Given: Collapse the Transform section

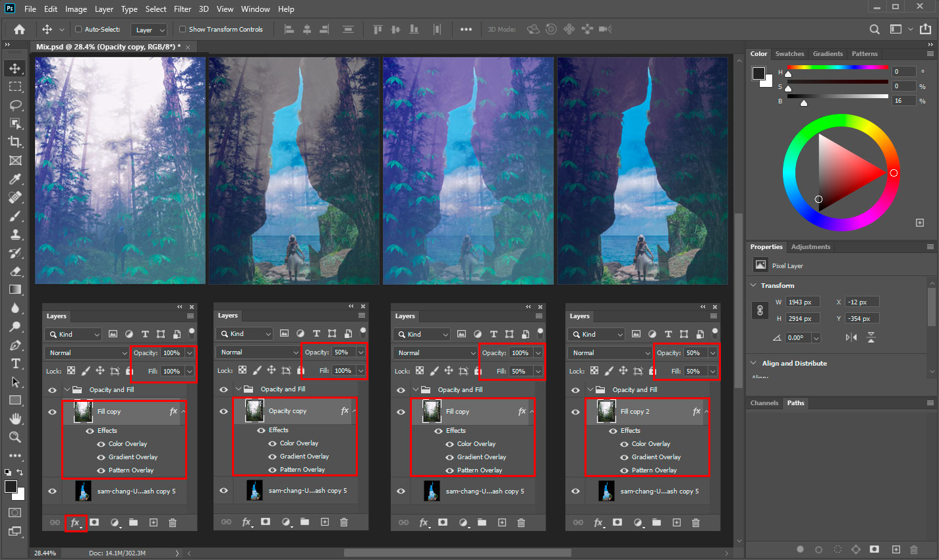Looking at the screenshot, I should pyautogui.click(x=754, y=285).
